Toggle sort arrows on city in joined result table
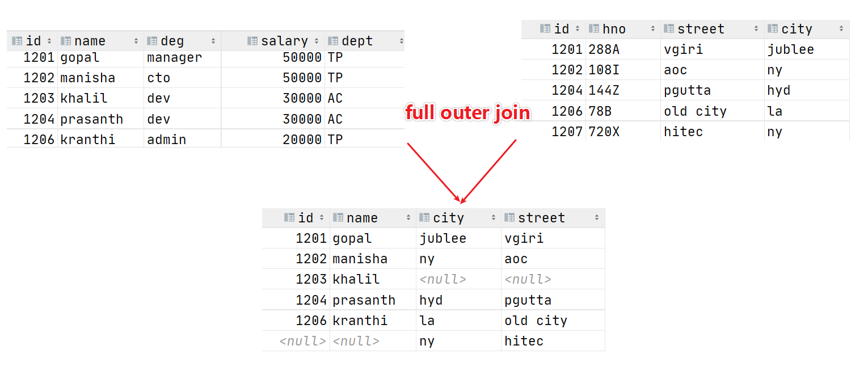This screenshot has width=868, height=375. [x=493, y=217]
